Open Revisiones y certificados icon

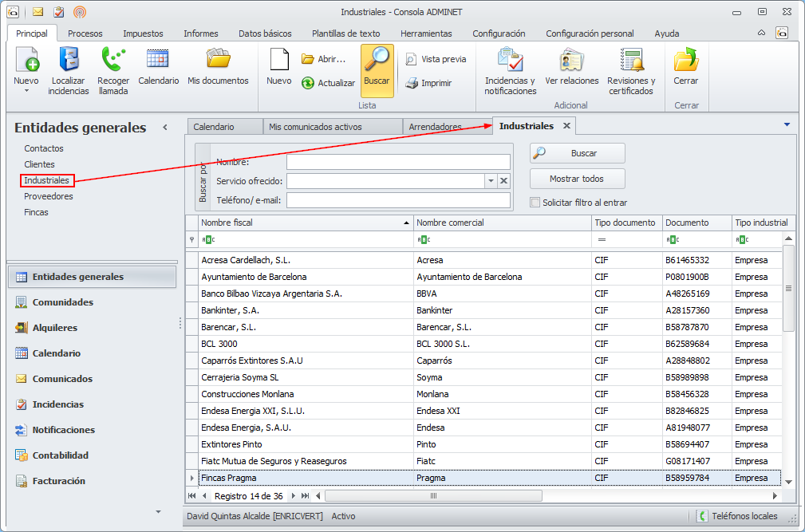(x=631, y=61)
